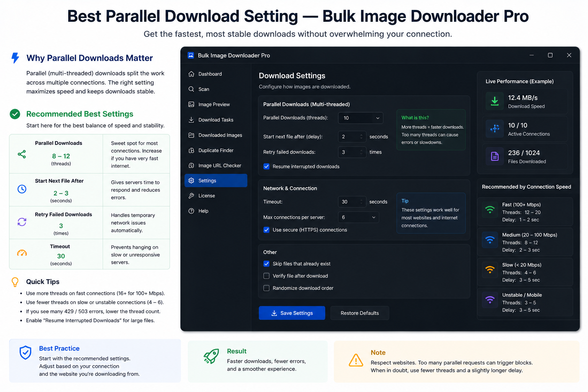This screenshot has height=392, width=588.
Task: Click the green Fast connection wifi icon
Action: [x=490, y=209]
